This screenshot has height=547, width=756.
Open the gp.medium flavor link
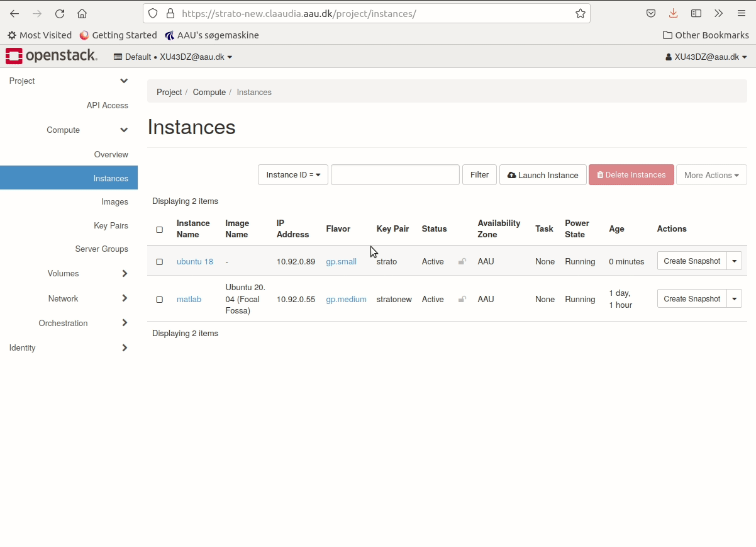346,299
